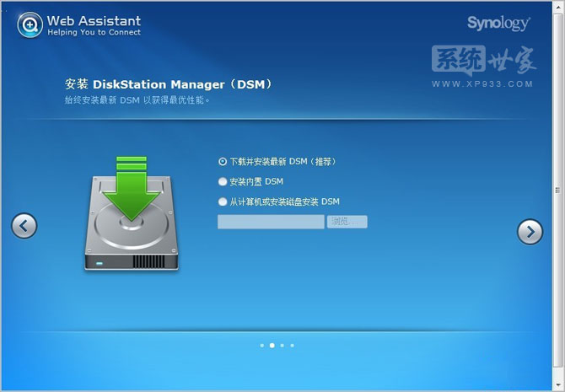Click the 始终安装最新 DSM 以获得最优性能 subtitle
The width and height of the screenshot is (565, 392).
point(137,100)
